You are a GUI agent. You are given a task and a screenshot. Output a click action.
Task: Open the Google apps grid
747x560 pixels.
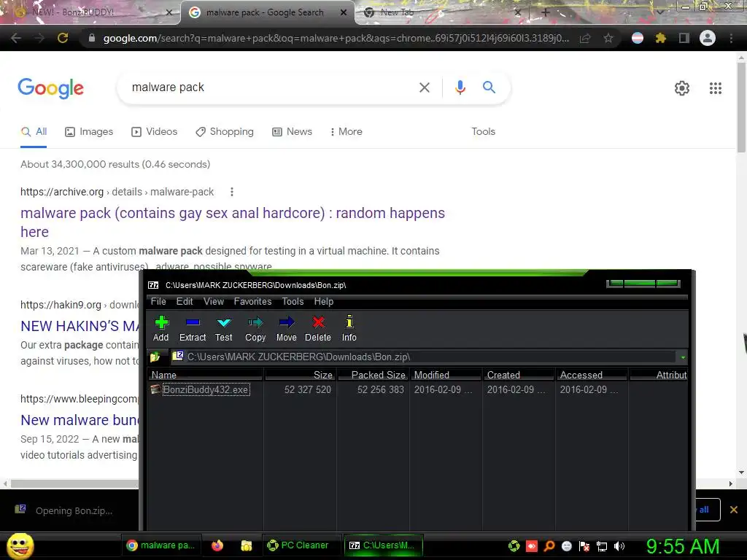pos(715,88)
